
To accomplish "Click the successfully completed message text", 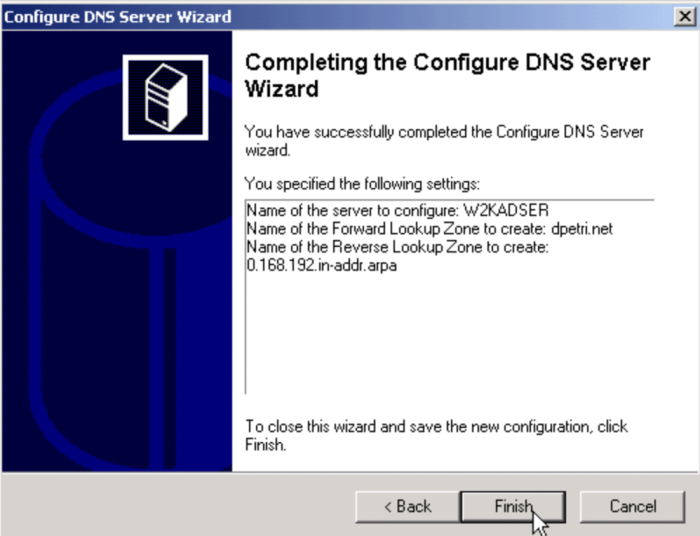I will click(x=444, y=141).
